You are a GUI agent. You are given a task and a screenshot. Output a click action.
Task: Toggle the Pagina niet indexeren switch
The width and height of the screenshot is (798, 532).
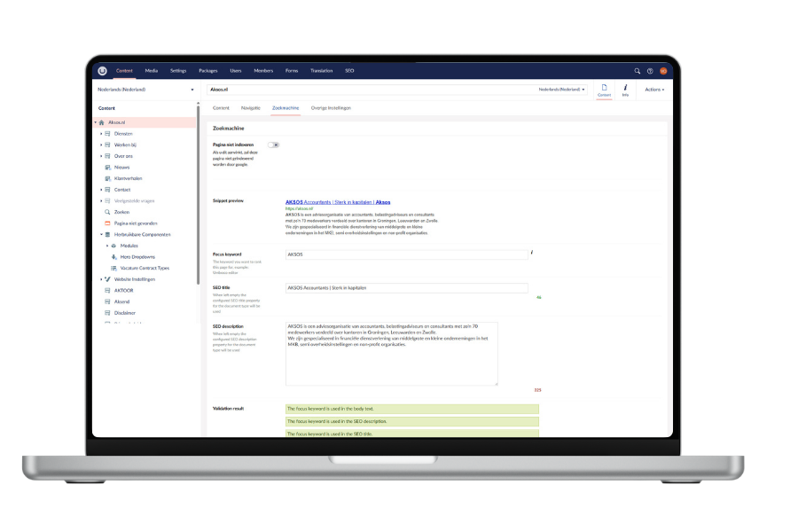tap(275, 143)
